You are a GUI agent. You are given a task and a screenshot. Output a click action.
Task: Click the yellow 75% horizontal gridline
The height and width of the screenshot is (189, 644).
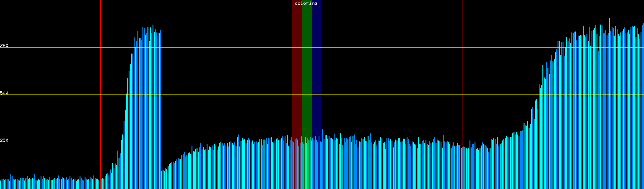377,48
